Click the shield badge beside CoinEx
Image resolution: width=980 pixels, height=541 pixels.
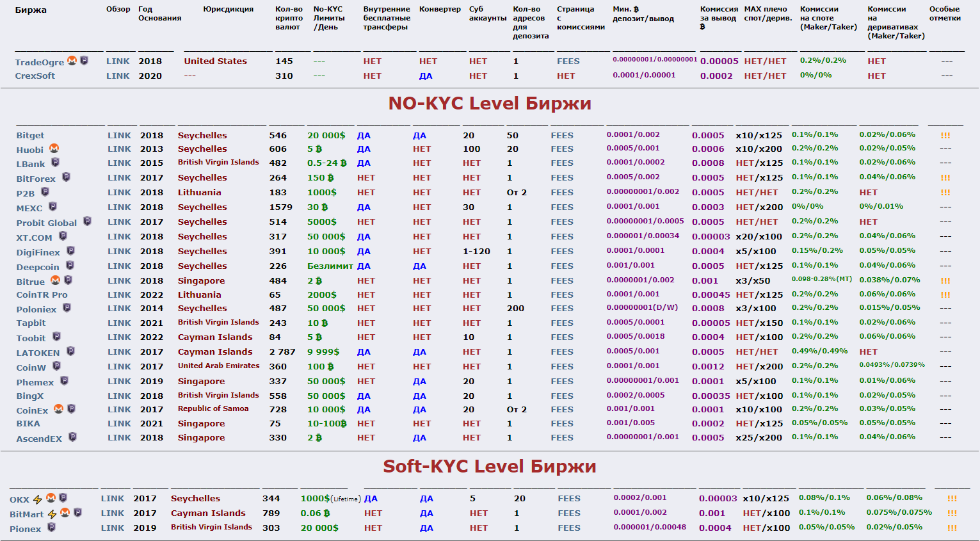click(71, 409)
